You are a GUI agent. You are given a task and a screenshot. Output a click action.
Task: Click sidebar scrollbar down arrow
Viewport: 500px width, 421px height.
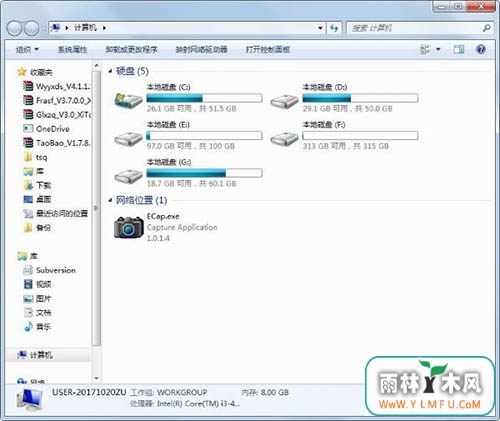coord(96,378)
